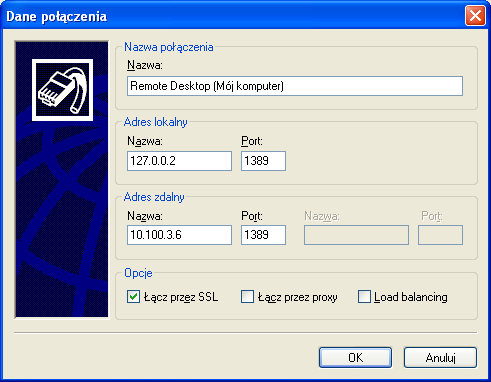The height and width of the screenshot is (382, 491).
Task: Disable the Łącz przez SSL checkbox
Action: (x=133, y=297)
